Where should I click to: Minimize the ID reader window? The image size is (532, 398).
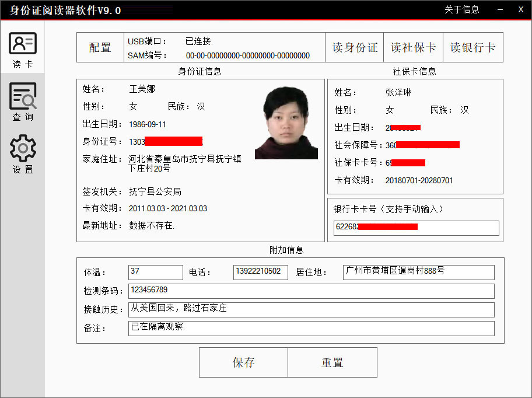499,9
